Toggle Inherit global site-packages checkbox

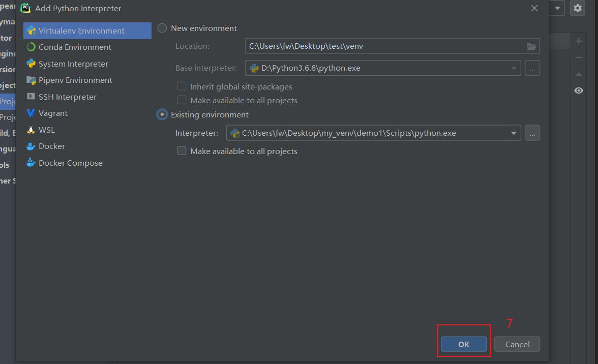coord(182,86)
